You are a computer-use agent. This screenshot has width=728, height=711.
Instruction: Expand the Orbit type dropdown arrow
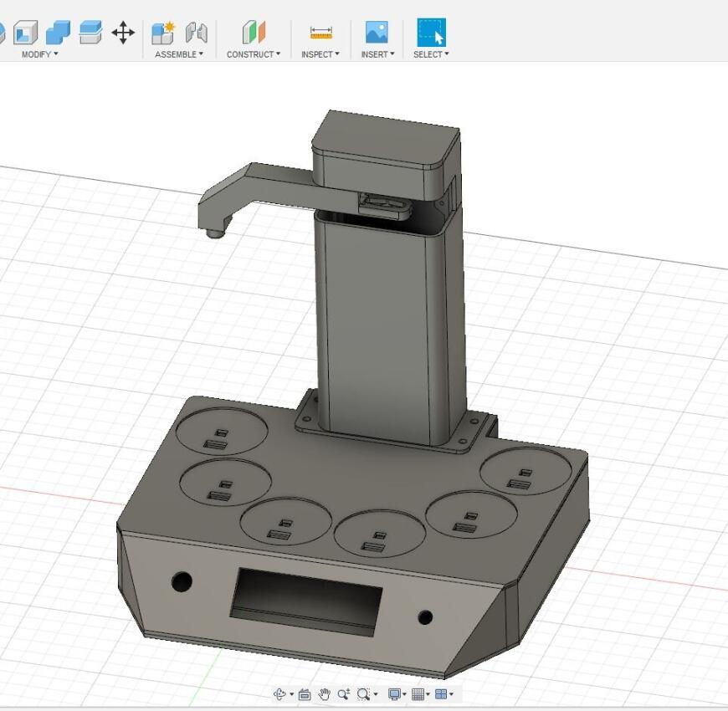tap(291, 695)
